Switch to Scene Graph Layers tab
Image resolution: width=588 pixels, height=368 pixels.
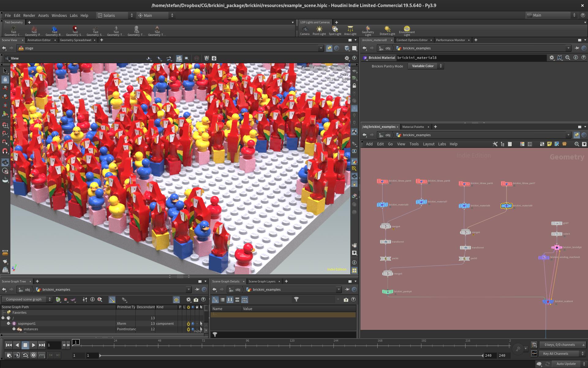point(262,282)
